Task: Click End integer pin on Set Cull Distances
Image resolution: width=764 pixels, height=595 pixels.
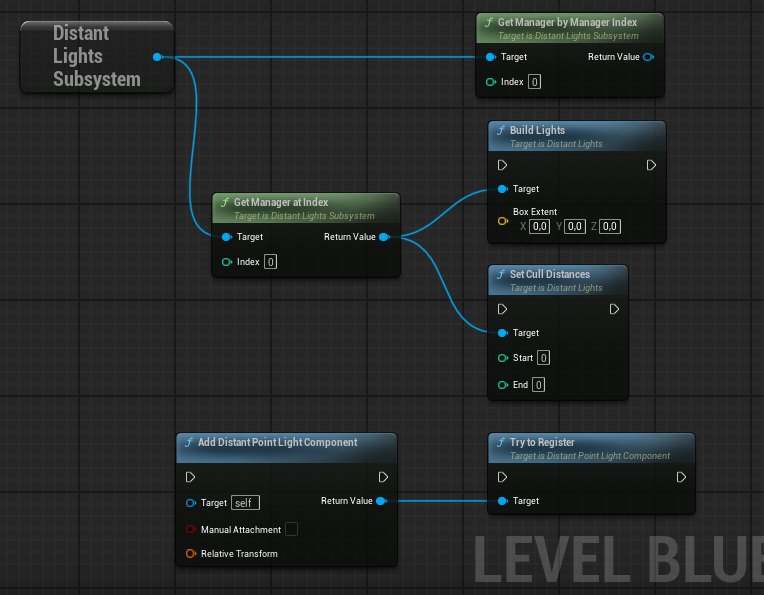Action: point(503,385)
